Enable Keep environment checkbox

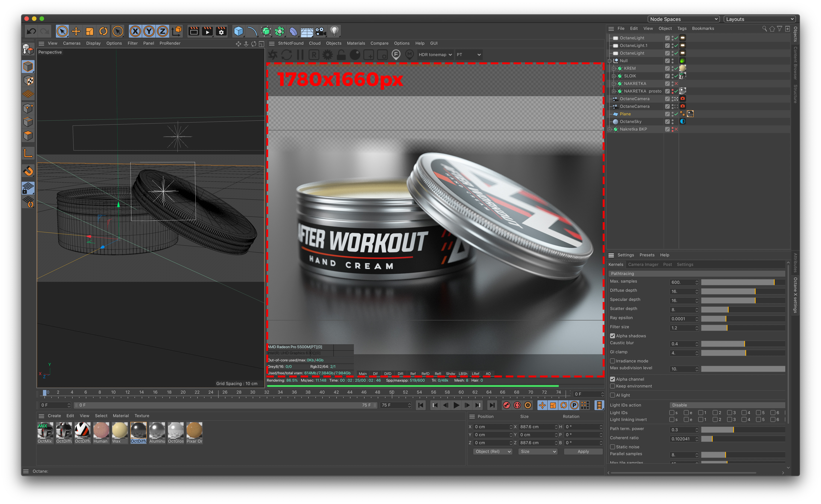pos(612,386)
